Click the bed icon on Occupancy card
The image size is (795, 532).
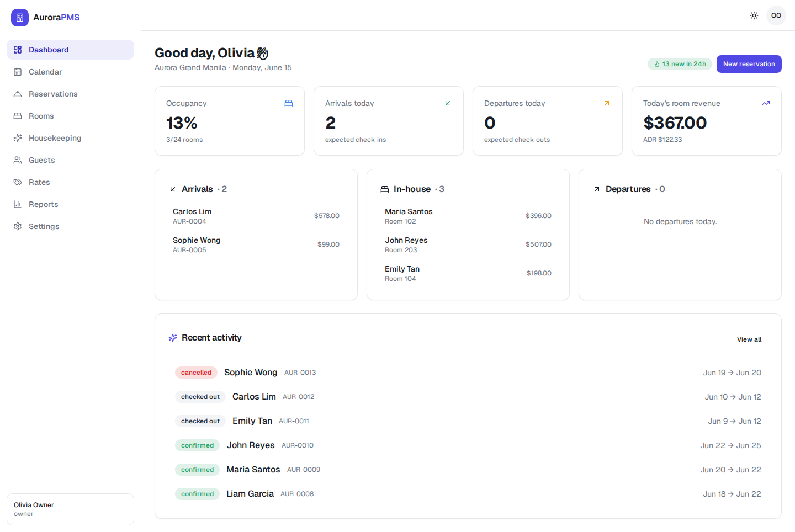click(289, 103)
